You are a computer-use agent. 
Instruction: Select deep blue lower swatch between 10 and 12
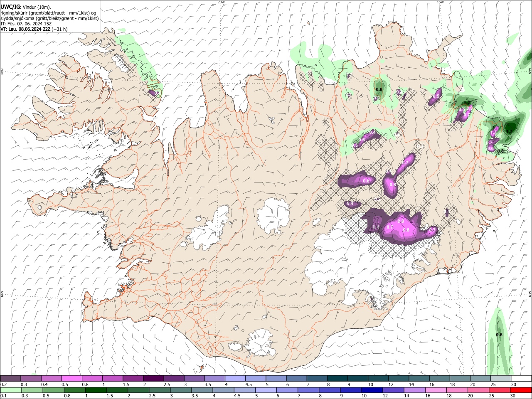click(372, 390)
